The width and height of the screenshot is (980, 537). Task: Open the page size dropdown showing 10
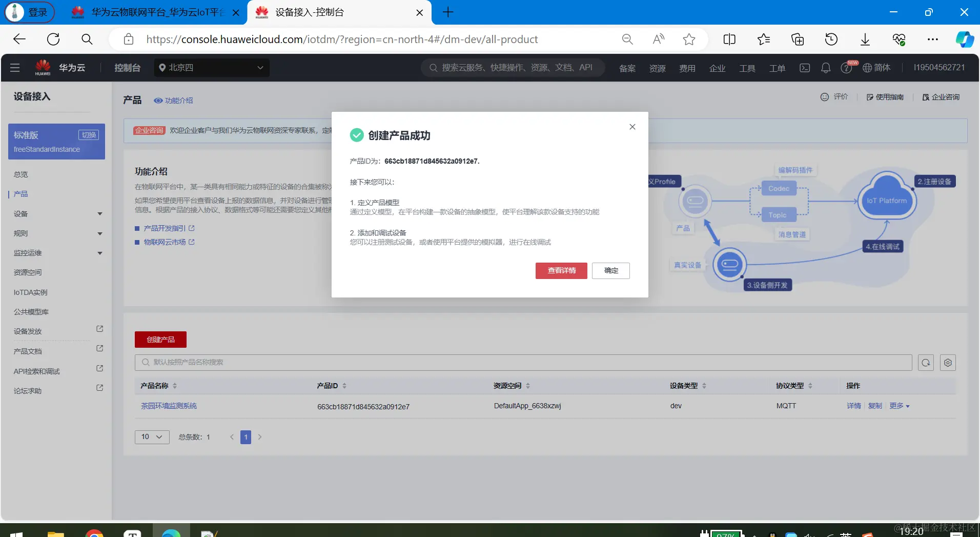(x=152, y=437)
